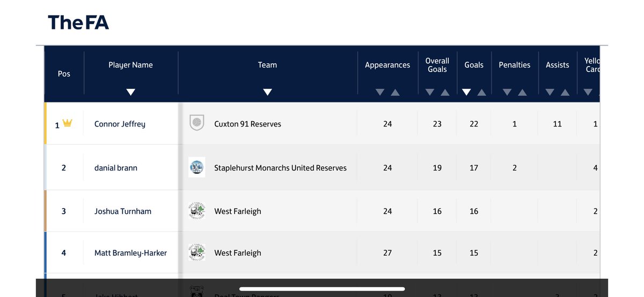Select position number 2 cell
The height and width of the screenshot is (297, 644).
click(x=64, y=168)
